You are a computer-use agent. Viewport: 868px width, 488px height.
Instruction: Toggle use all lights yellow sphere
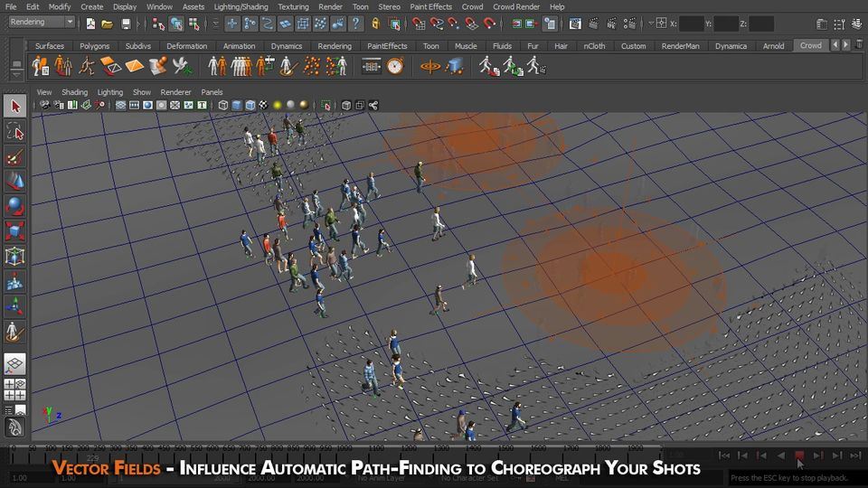pos(277,105)
